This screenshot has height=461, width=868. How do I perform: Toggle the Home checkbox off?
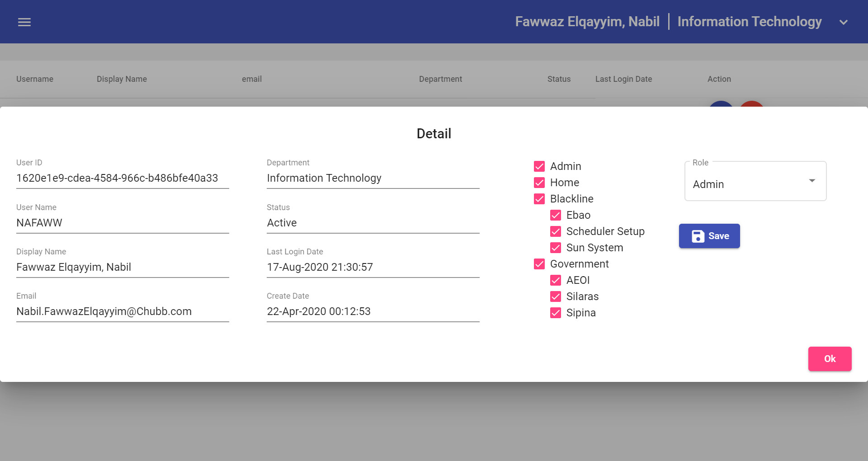539,183
